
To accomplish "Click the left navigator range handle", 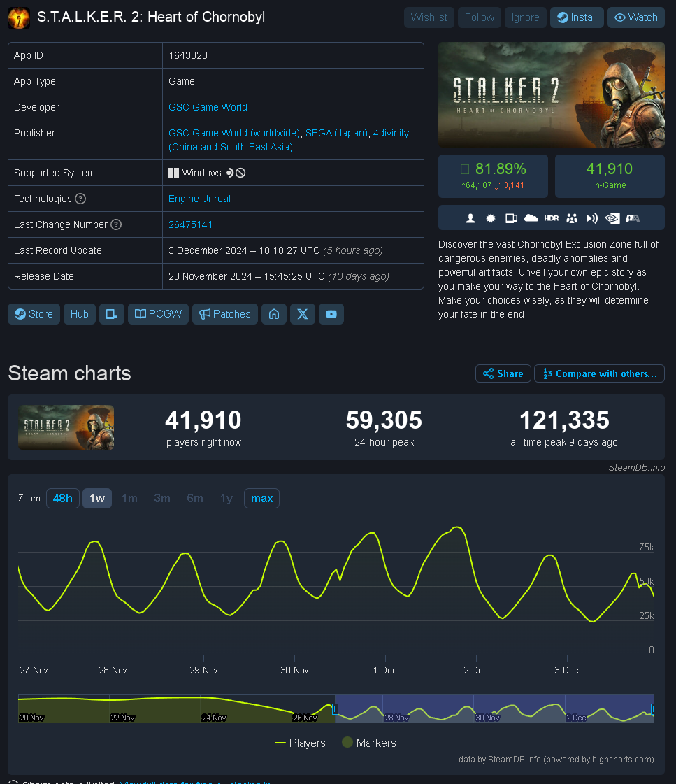I will (x=336, y=708).
